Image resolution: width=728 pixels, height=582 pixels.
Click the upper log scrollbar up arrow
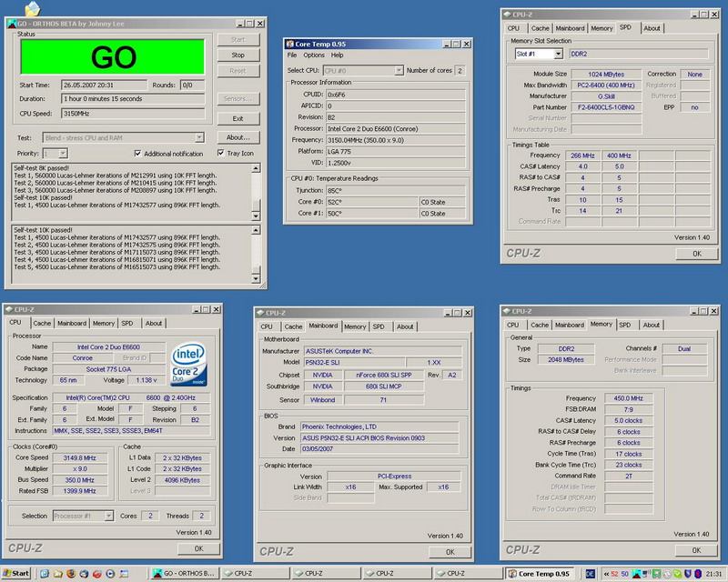(x=256, y=168)
